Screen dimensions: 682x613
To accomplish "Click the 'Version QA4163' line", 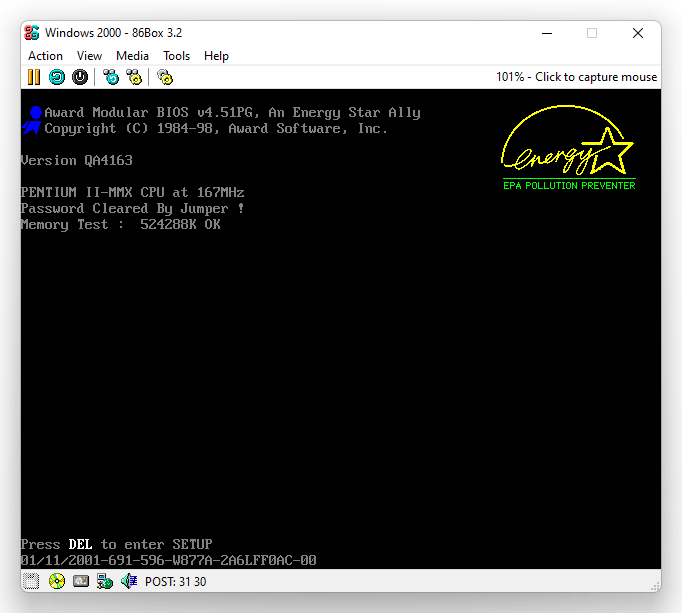I will pyautogui.click(x=77, y=161).
